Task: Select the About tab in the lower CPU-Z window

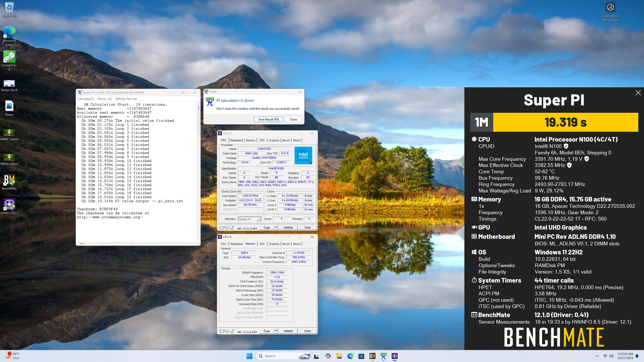Action: [297, 244]
